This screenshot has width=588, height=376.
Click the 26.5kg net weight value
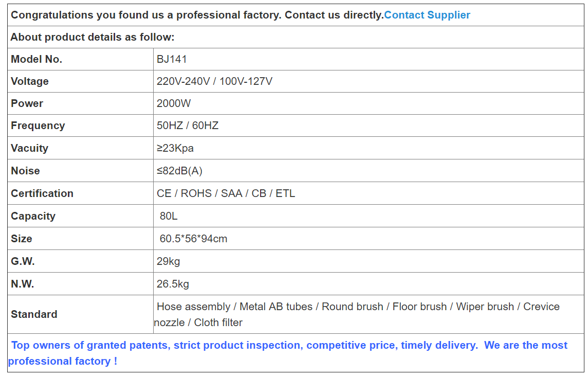(173, 284)
